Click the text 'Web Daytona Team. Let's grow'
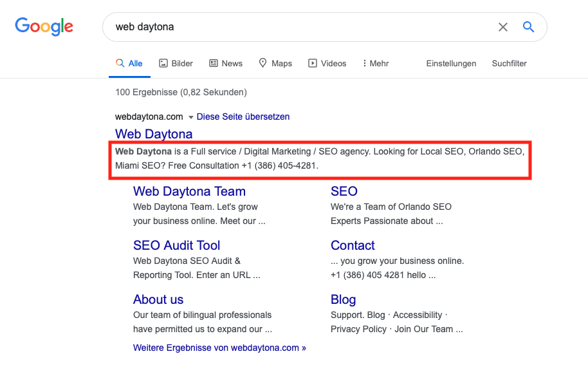The width and height of the screenshot is (588, 365). click(196, 207)
